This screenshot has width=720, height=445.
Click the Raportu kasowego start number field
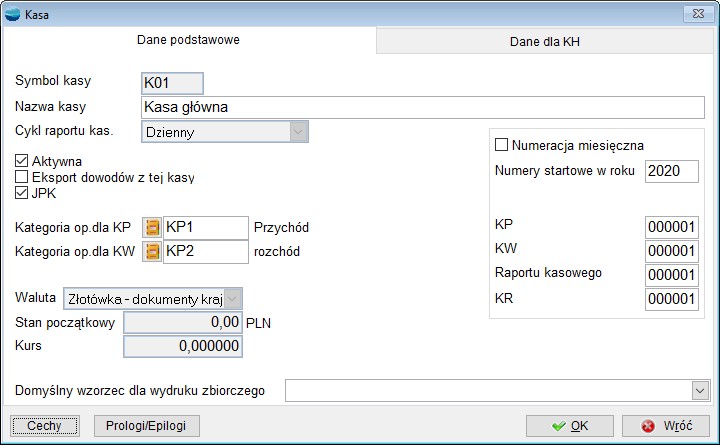pos(671,275)
